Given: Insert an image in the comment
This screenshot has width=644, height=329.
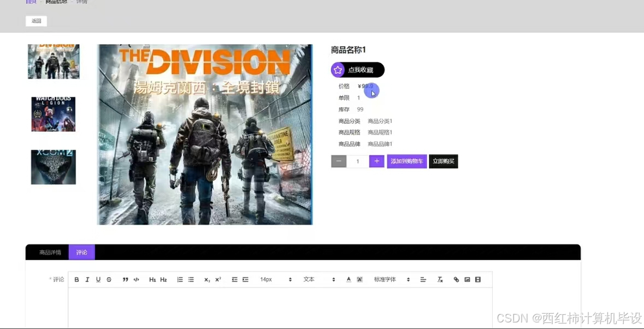Looking at the screenshot, I should tap(467, 280).
